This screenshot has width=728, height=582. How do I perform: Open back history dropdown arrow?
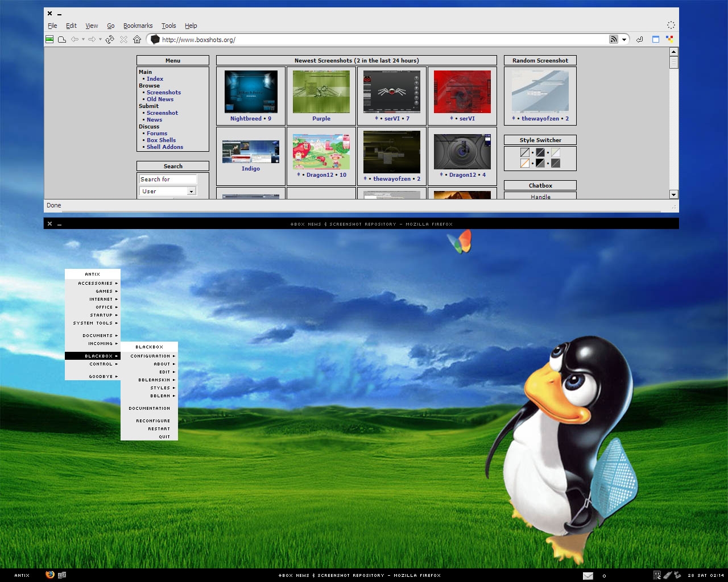83,39
